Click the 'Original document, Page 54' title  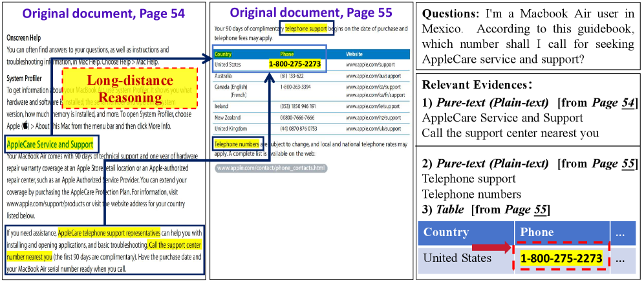103,14
